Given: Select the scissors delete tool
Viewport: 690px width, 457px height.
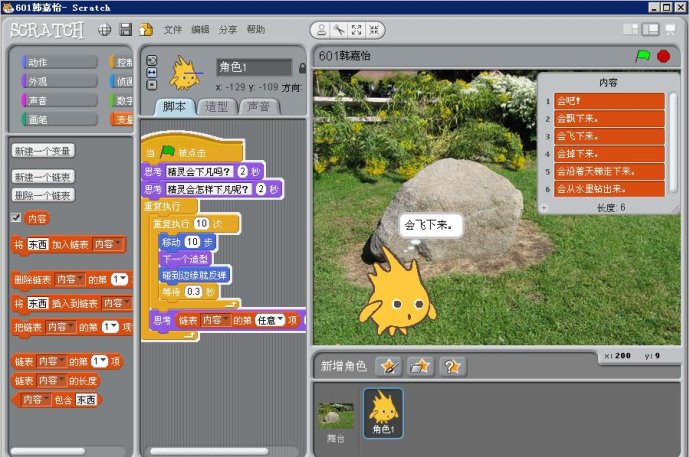Looking at the screenshot, I should tap(339, 30).
